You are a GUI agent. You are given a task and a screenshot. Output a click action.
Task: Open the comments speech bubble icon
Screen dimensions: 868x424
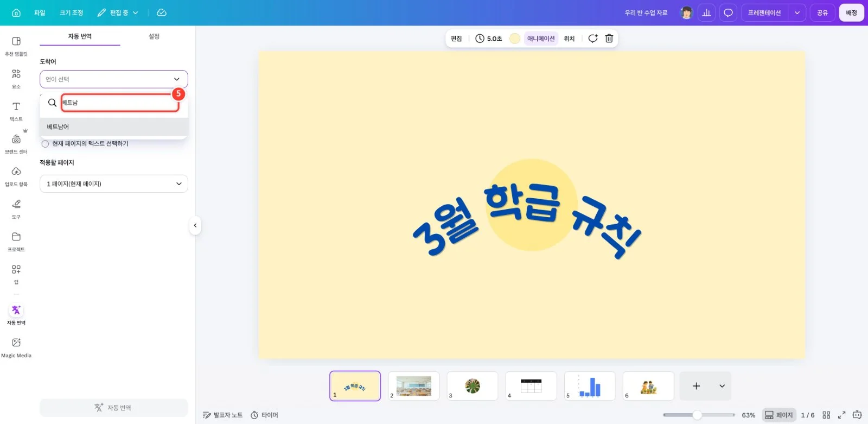(728, 12)
